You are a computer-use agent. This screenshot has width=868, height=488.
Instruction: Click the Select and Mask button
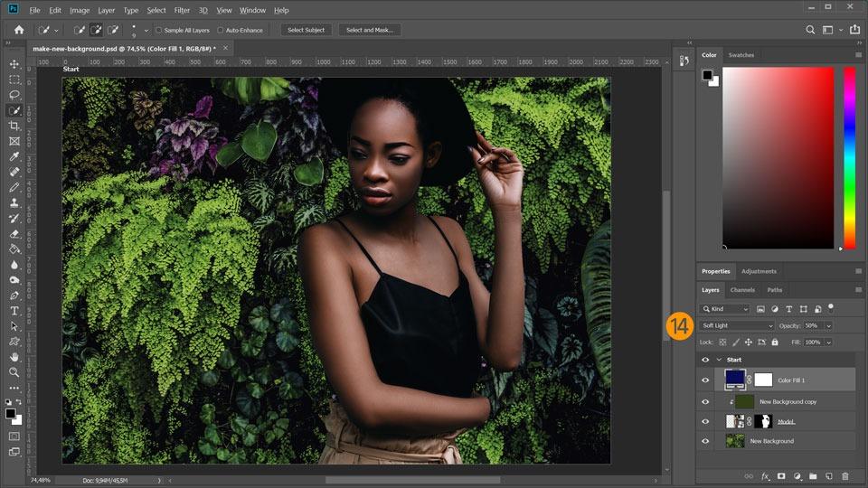click(370, 30)
